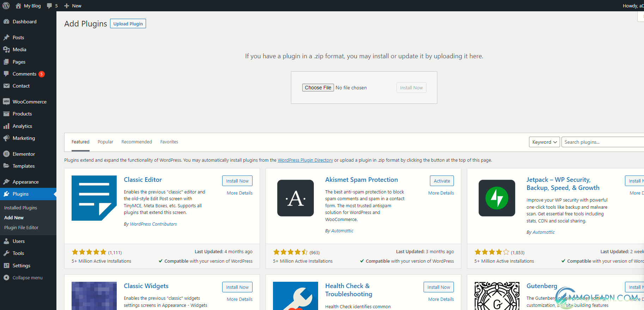
Task: Switch to the Recommended plugins tab
Action: tap(137, 142)
